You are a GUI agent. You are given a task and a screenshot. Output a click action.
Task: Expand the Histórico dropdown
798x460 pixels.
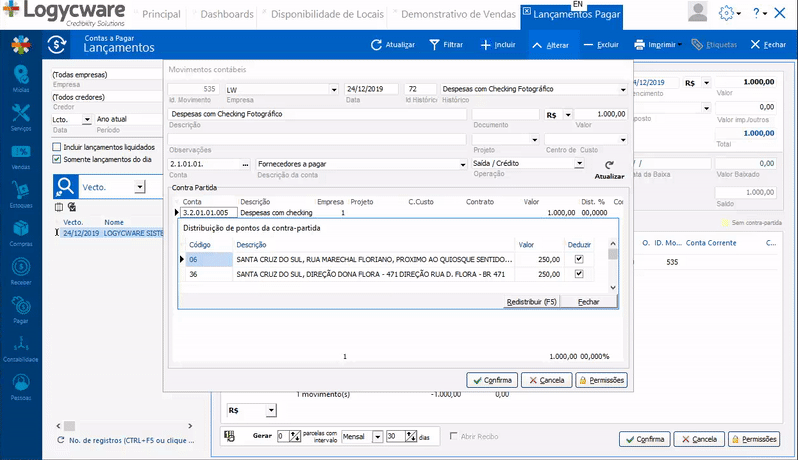coord(622,89)
